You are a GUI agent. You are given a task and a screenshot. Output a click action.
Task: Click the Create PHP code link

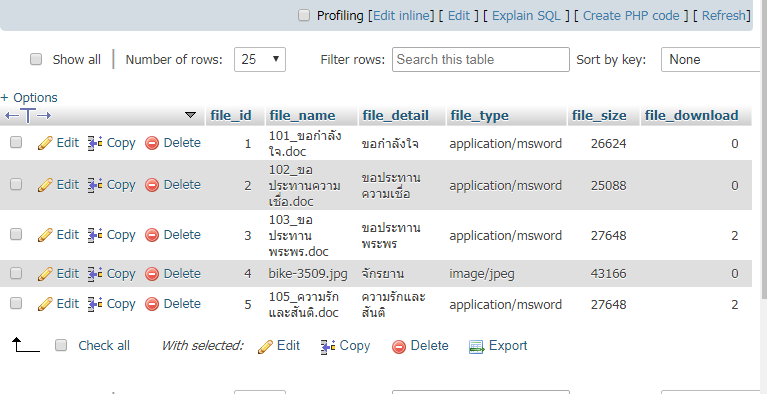pyautogui.click(x=631, y=16)
